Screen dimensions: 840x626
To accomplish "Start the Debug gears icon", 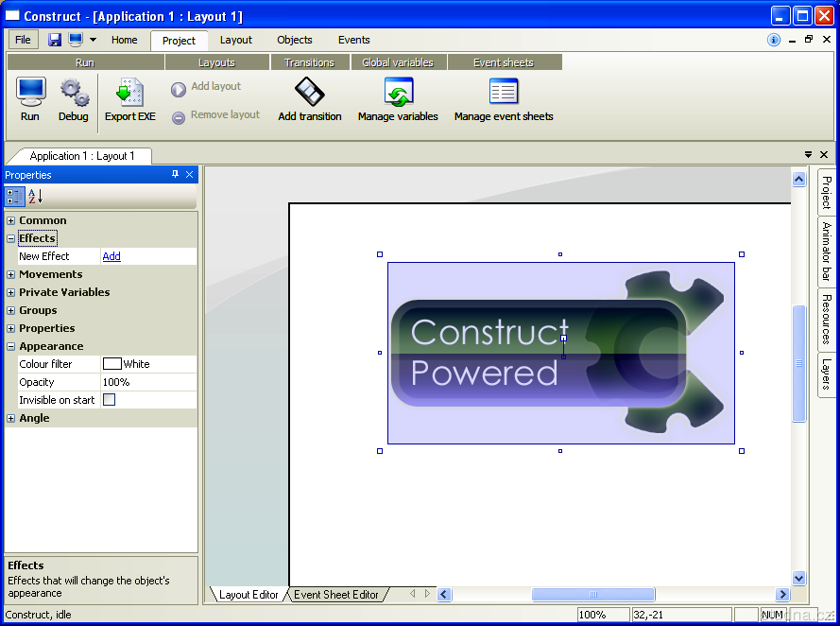I will (x=74, y=92).
